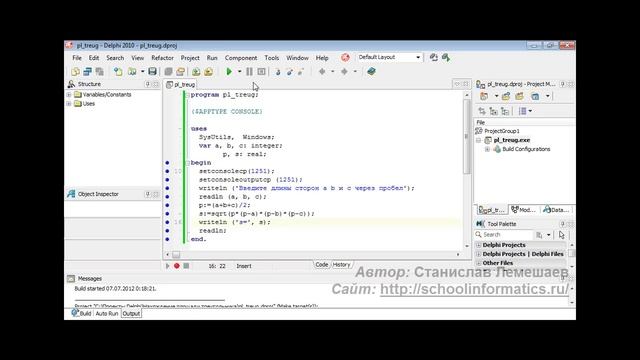Click the Open file toolbar icon
This screenshot has width=640, height=360.
118,71
